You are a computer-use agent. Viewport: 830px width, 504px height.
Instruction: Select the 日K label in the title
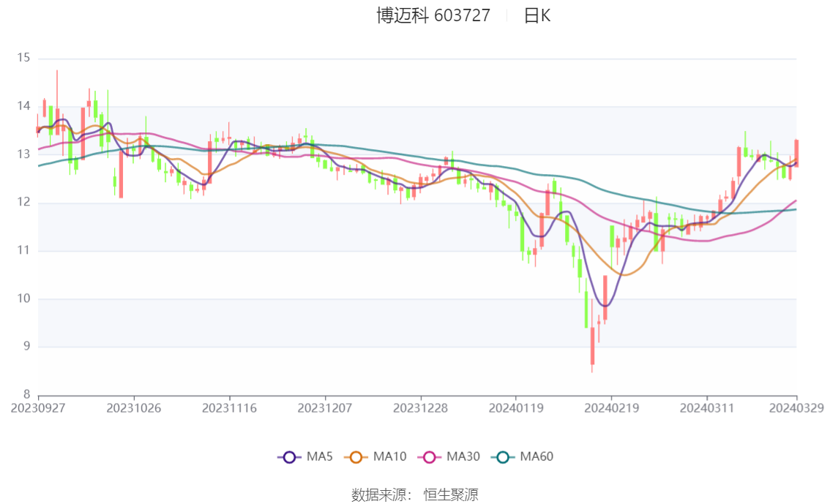pos(536,16)
